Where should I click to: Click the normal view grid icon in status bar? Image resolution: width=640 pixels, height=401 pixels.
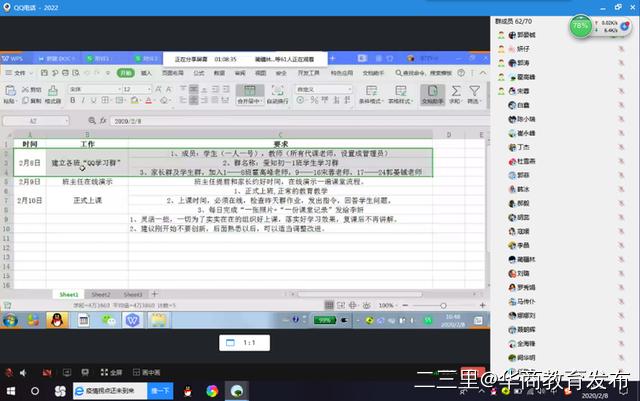click(329, 305)
